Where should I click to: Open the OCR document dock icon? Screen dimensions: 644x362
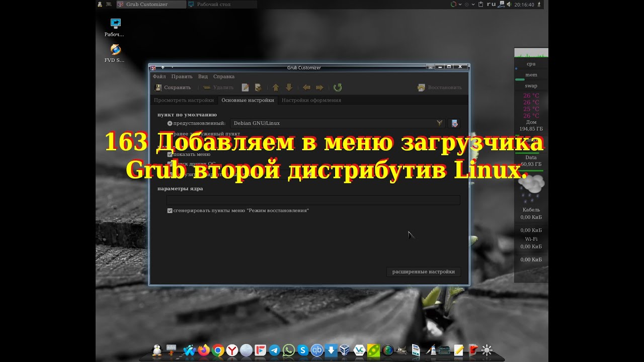(416, 350)
